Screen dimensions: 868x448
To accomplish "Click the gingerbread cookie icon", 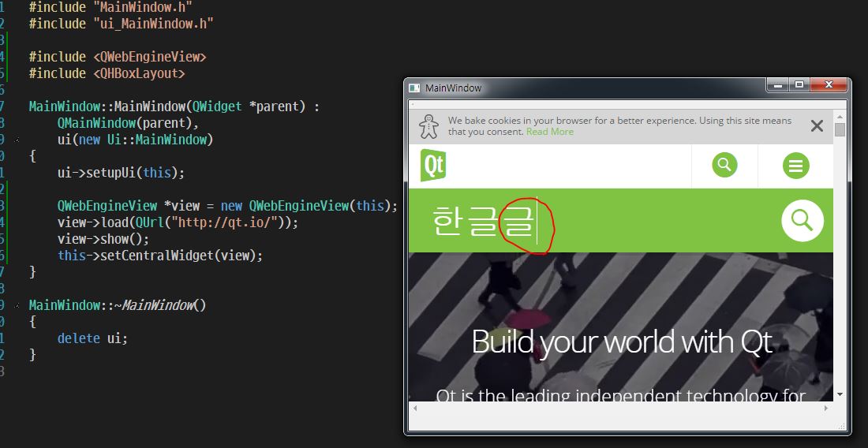I will (428, 126).
